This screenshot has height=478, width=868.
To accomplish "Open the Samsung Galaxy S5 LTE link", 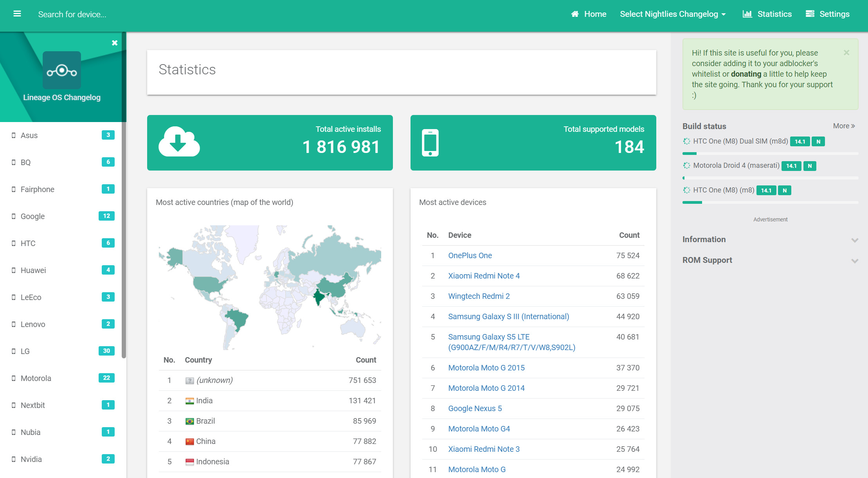I will [511, 342].
